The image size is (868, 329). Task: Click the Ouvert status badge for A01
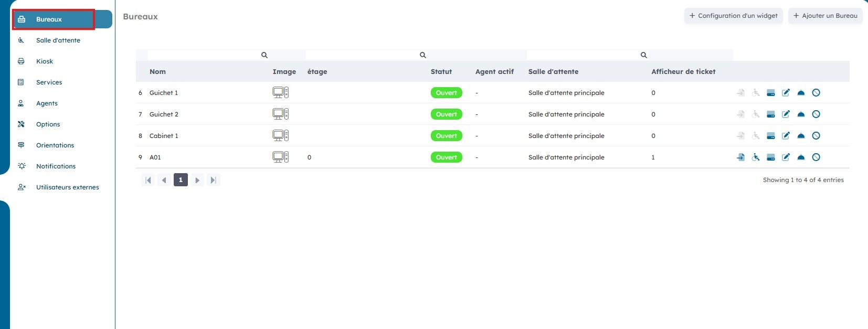[446, 157]
